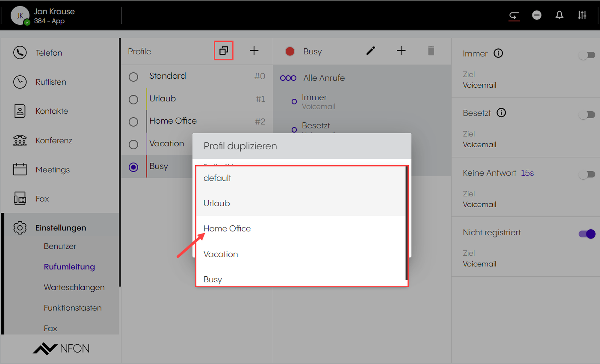
Task: Pick Vacation from the profile dropdown
Action: click(220, 254)
